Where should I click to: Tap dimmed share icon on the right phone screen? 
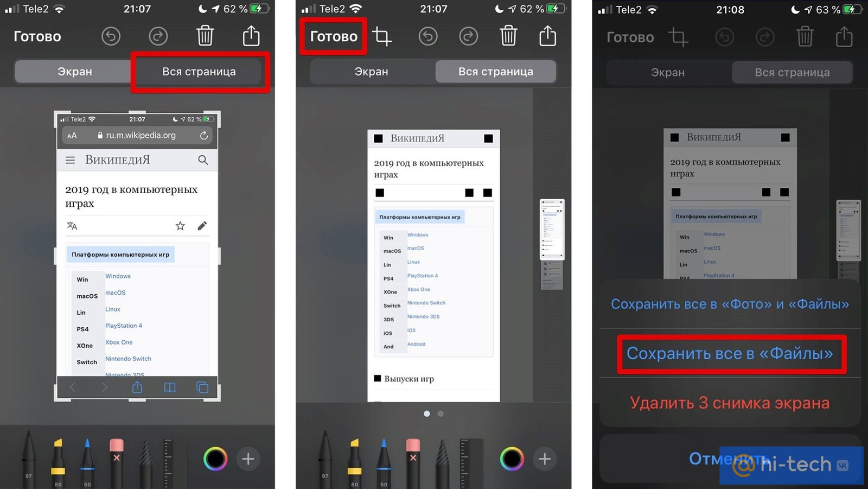point(844,36)
